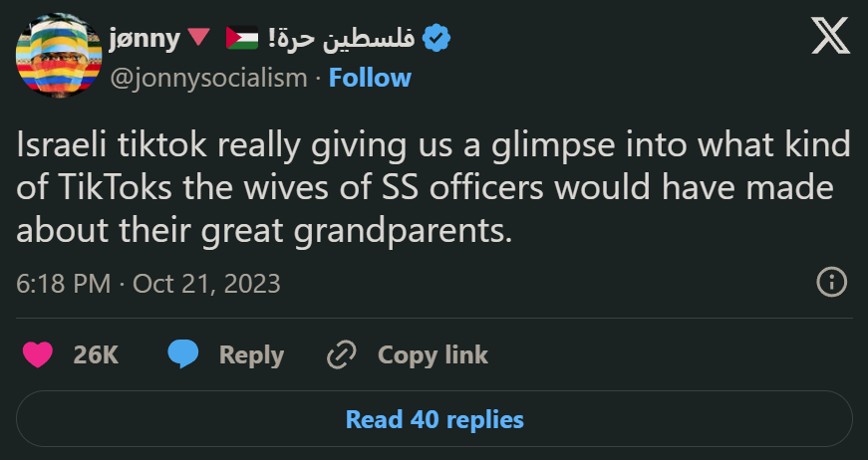Viewport: 868px width, 460px height.
Task: Click the Palestinian flag emoji in name
Action: pyautogui.click(x=242, y=39)
